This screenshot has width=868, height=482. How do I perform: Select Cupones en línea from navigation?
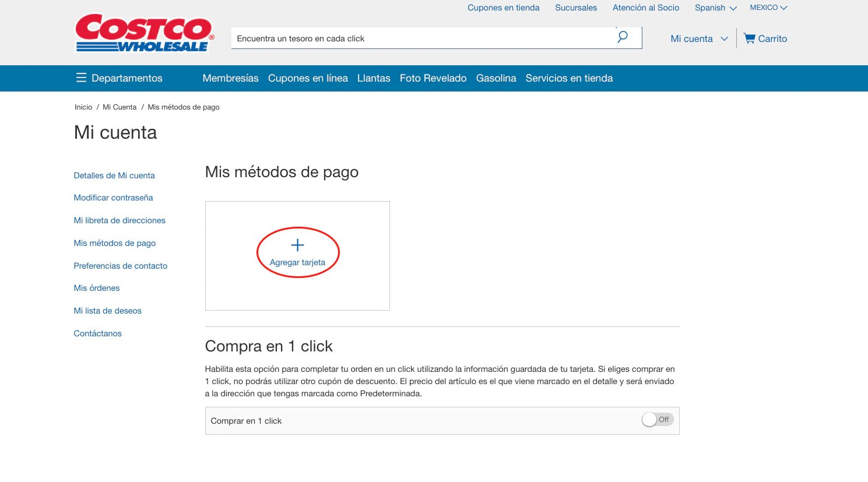308,78
